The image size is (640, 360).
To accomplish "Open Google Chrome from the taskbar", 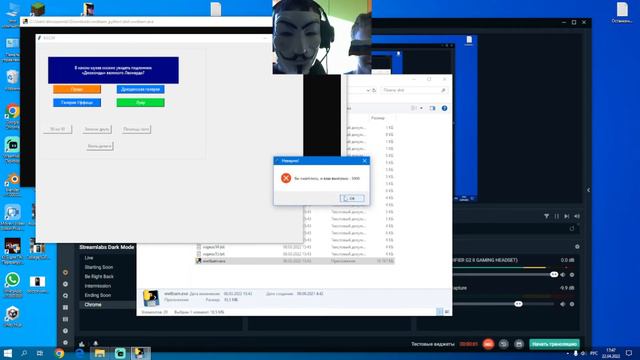I will coord(60,353).
